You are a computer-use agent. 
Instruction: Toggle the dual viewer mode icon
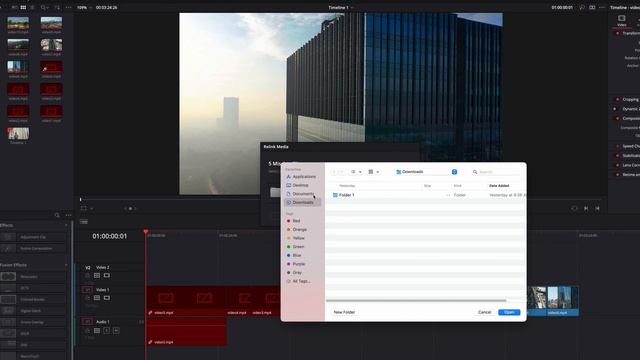point(592,7)
